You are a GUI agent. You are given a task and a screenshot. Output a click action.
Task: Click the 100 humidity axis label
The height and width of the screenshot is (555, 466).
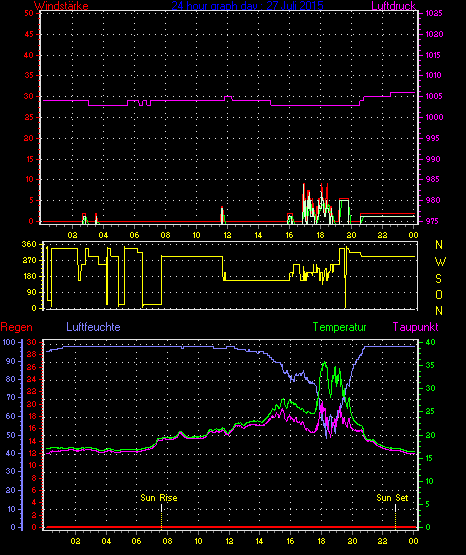point(9,342)
